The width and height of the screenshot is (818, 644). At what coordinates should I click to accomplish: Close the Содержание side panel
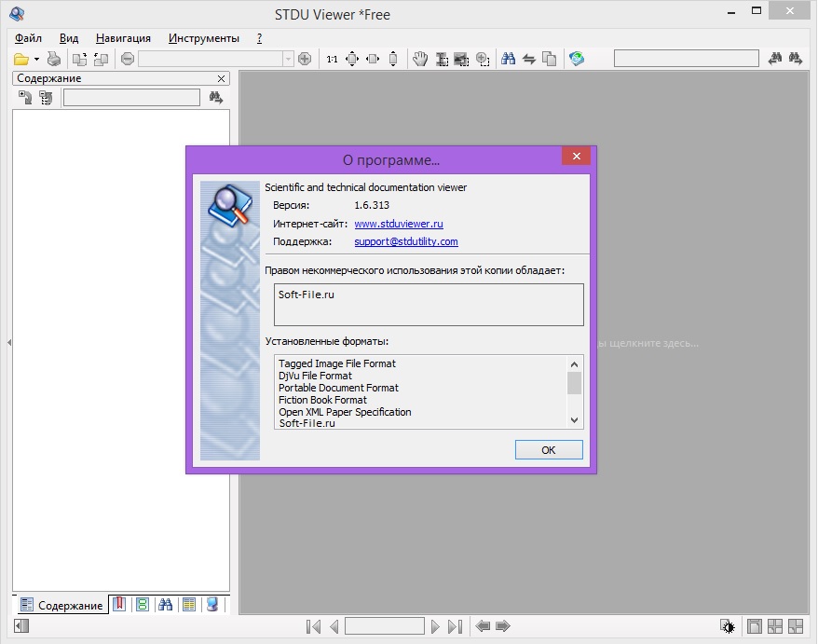point(221,79)
